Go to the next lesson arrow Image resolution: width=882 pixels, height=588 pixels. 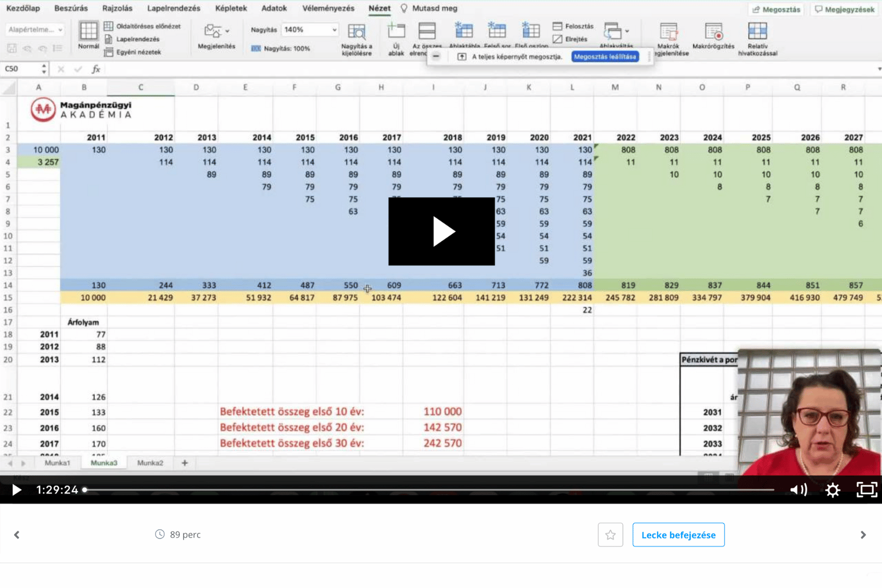pos(863,535)
